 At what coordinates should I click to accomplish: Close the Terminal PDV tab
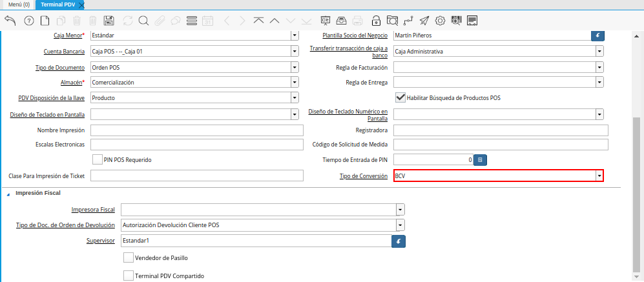pyautogui.click(x=81, y=5)
